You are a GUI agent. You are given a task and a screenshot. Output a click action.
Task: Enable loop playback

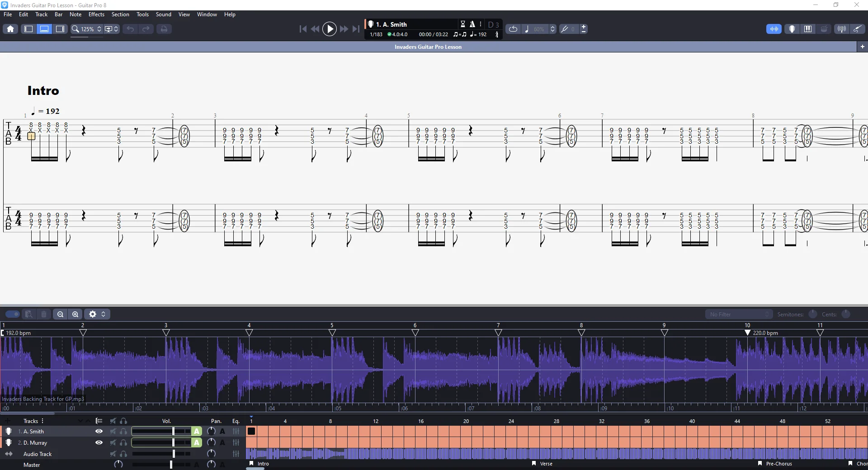[513, 29]
